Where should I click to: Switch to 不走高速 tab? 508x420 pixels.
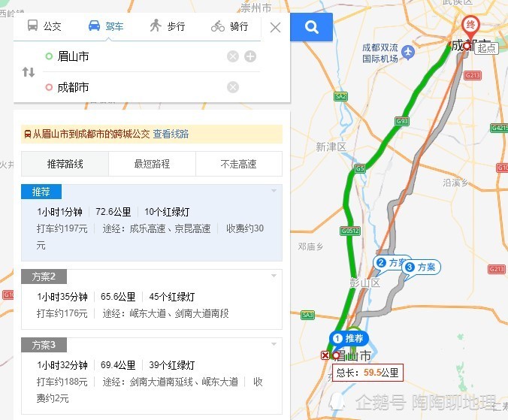coord(239,164)
